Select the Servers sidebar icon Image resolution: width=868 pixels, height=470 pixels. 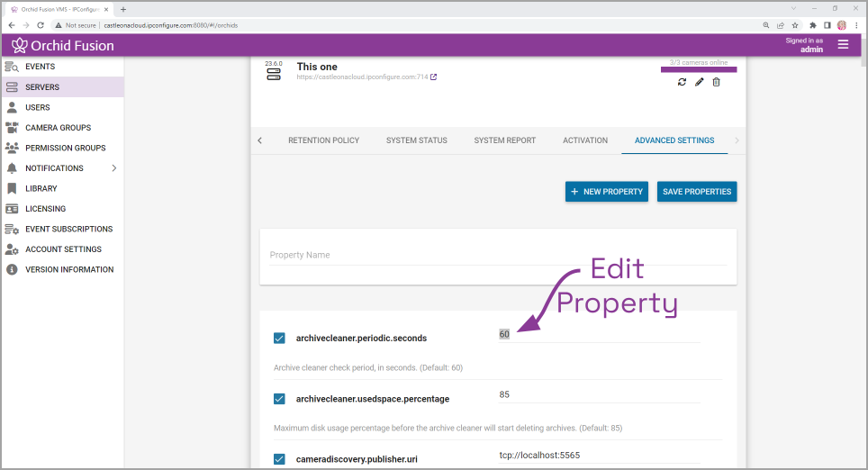point(12,87)
